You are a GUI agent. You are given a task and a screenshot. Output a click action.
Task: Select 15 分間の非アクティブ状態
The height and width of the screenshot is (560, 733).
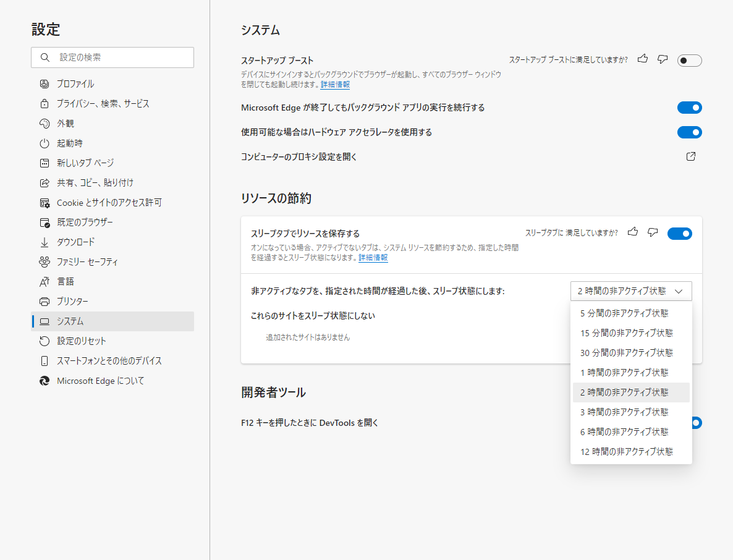coord(631,333)
